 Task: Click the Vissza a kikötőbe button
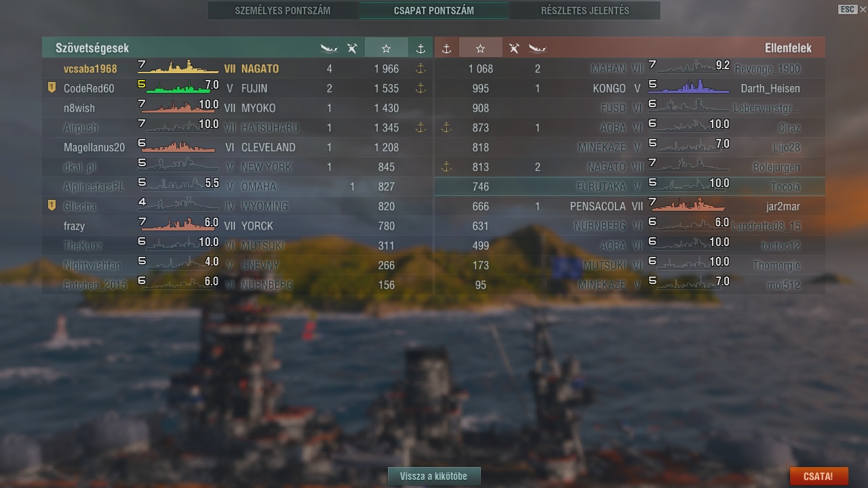click(434, 476)
